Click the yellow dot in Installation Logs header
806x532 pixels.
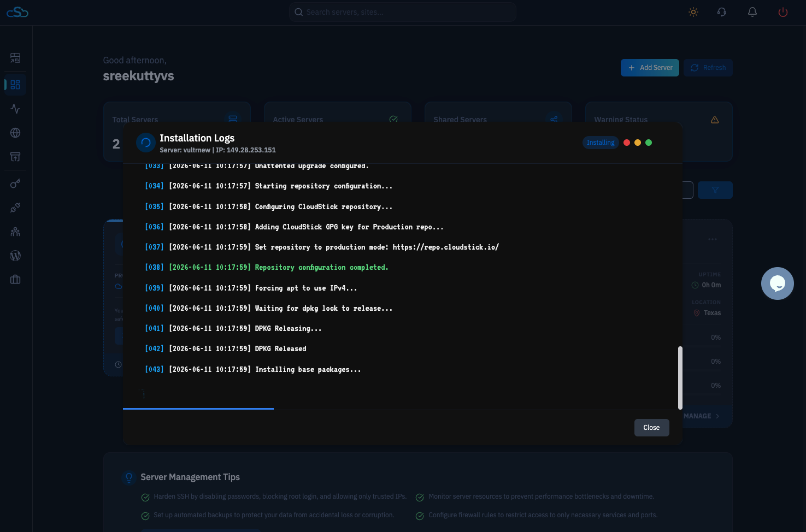click(638, 143)
